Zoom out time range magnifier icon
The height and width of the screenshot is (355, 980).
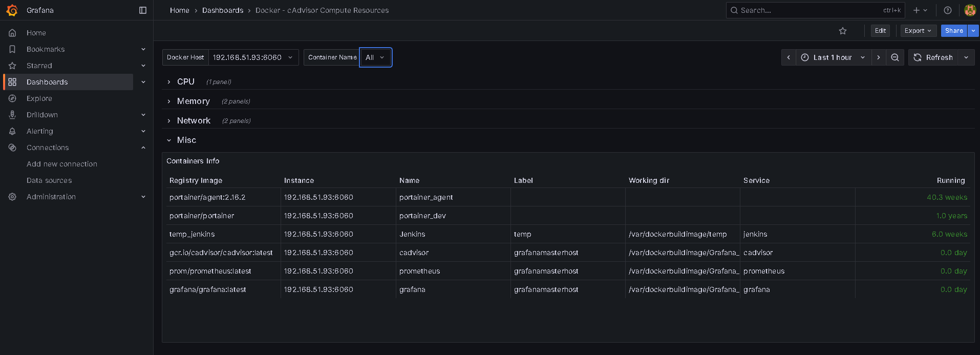pyautogui.click(x=895, y=57)
